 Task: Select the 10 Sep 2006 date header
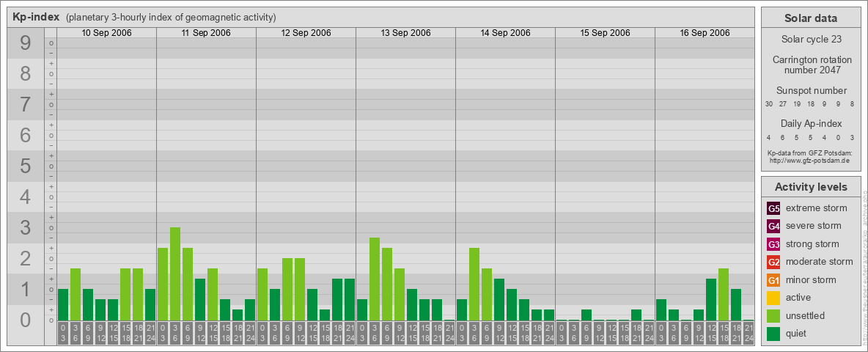coord(106,33)
